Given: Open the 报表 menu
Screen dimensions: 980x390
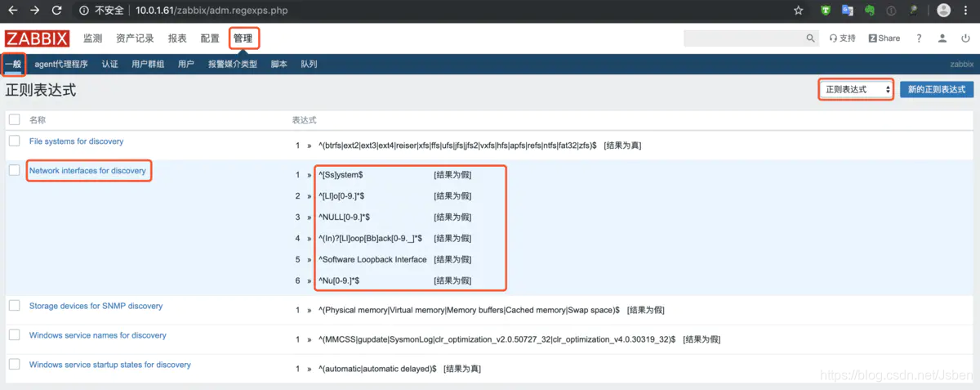Looking at the screenshot, I should pos(177,38).
